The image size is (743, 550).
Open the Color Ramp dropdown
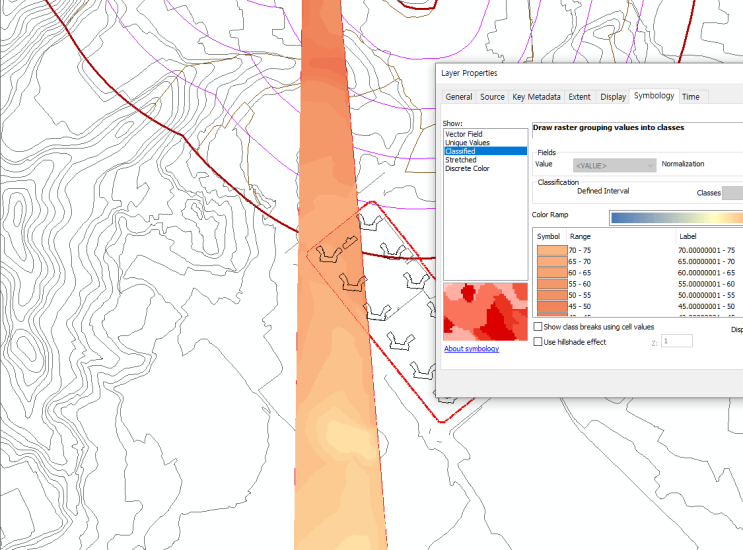click(675, 216)
